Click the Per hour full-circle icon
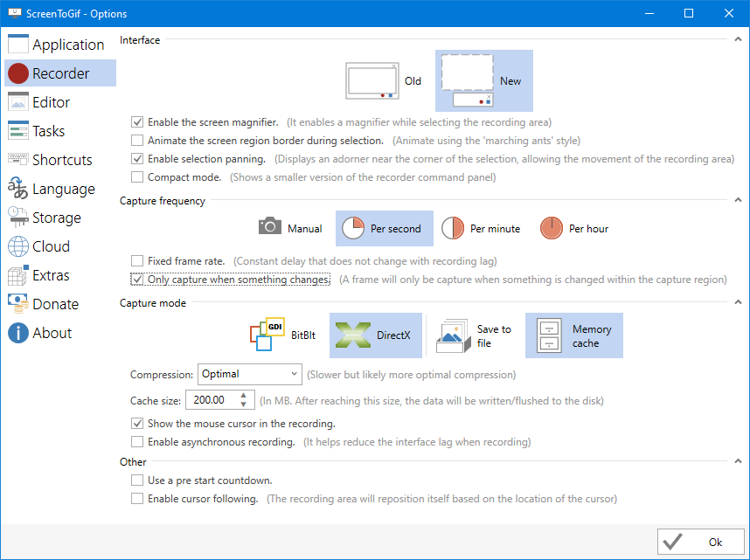Image resolution: width=750 pixels, height=560 pixels. [x=551, y=228]
